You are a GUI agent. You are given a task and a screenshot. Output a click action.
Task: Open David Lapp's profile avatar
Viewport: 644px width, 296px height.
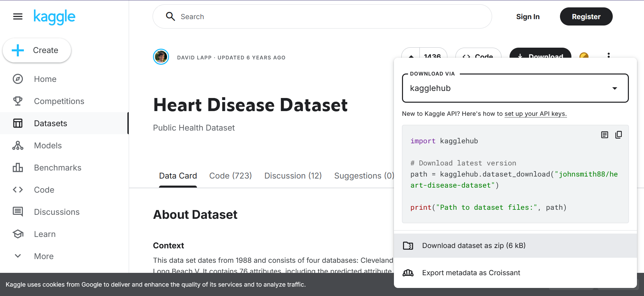point(161,57)
